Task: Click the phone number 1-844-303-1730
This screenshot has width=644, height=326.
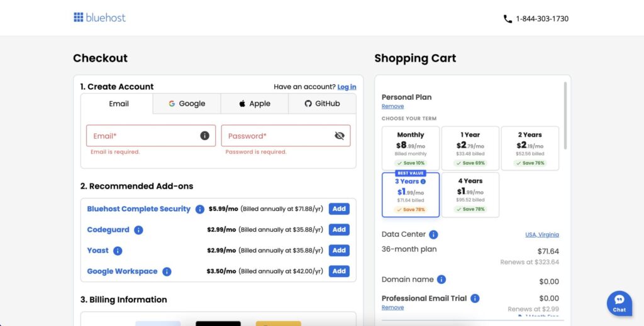Action: tap(542, 19)
